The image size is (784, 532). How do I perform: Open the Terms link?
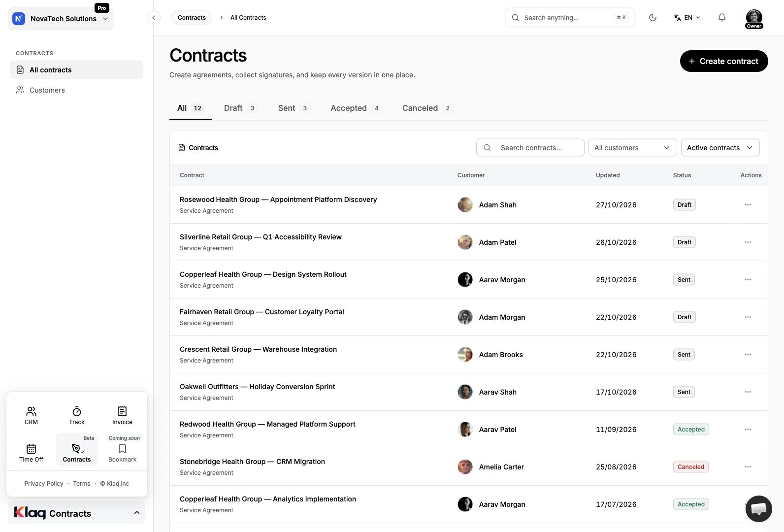[x=82, y=484]
